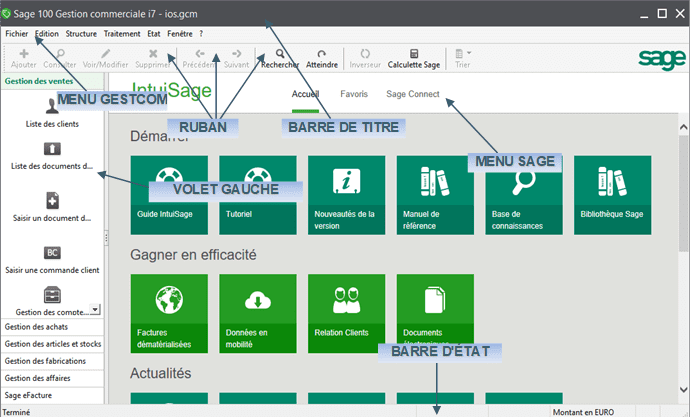Open Liste des clients in left pane
Screen dimensions: 691x417
(52, 113)
